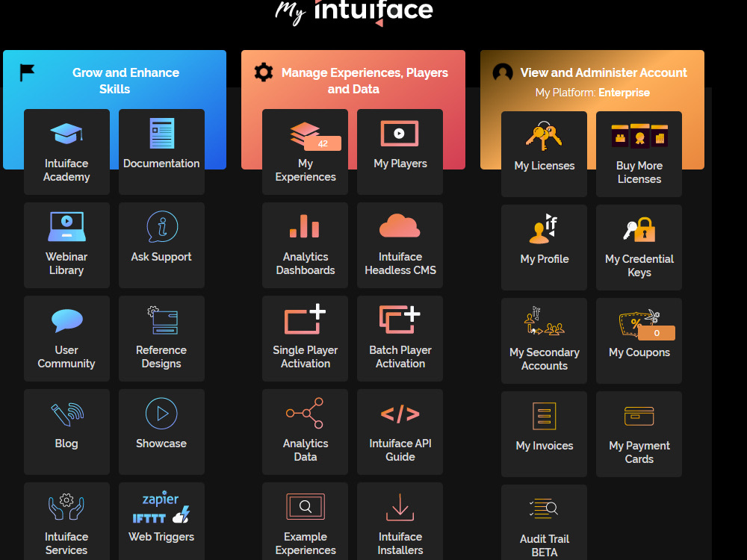Click the Documentation label
The width and height of the screenshot is (747, 560).
pyautogui.click(x=161, y=164)
